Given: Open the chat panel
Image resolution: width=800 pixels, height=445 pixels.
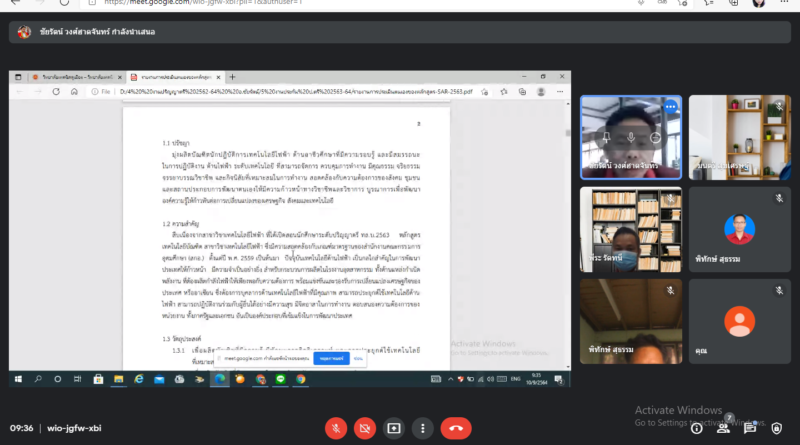Looking at the screenshot, I should click(750, 428).
